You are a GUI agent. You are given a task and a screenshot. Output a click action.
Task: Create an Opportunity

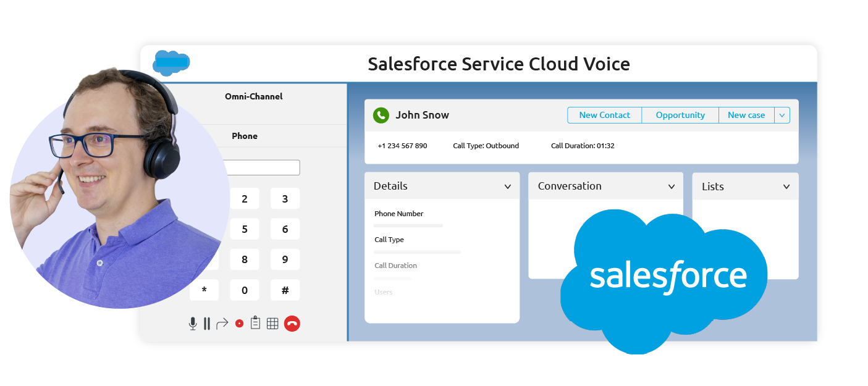pyautogui.click(x=680, y=115)
